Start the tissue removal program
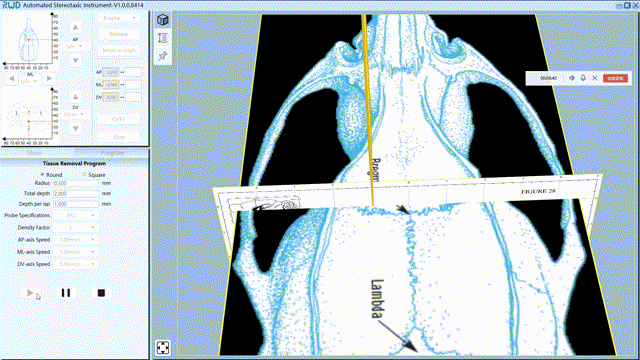The height and width of the screenshot is (360, 640). coord(29,293)
